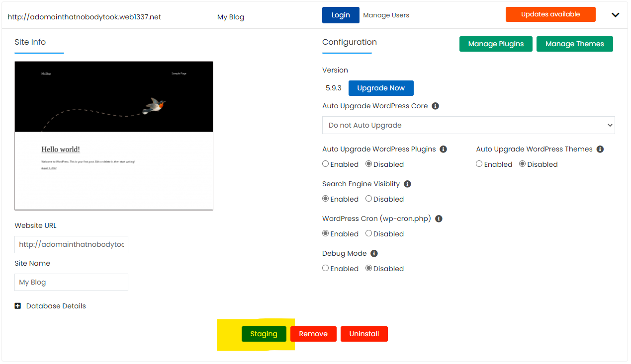This screenshot has width=631, height=364.
Task: Click info icon beside Search Engine Visibility
Action: click(x=407, y=184)
